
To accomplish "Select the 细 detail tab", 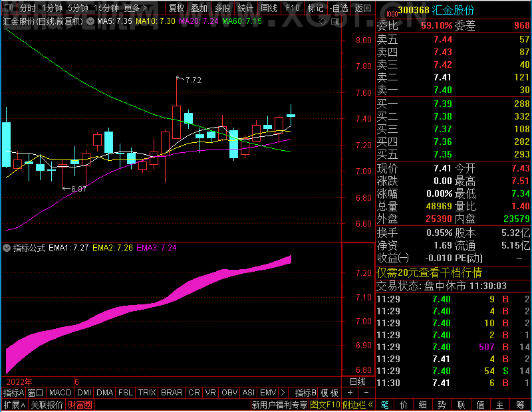I will 422,405.
